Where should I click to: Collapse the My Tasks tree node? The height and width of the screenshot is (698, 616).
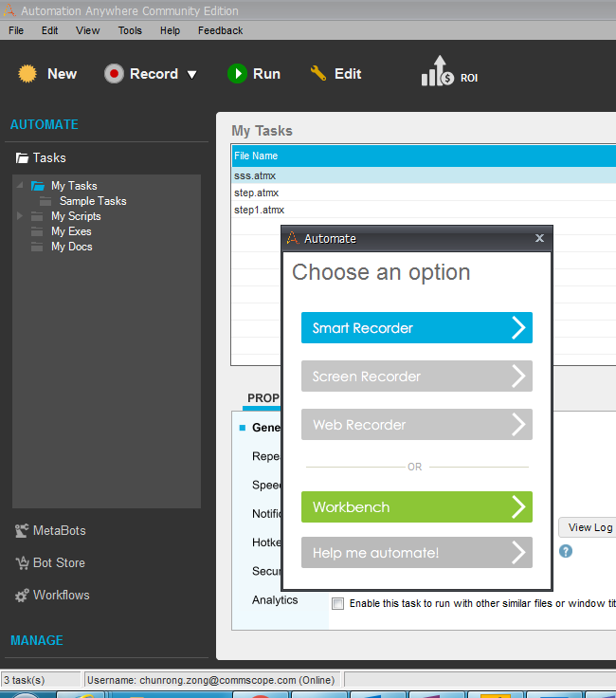[20, 185]
